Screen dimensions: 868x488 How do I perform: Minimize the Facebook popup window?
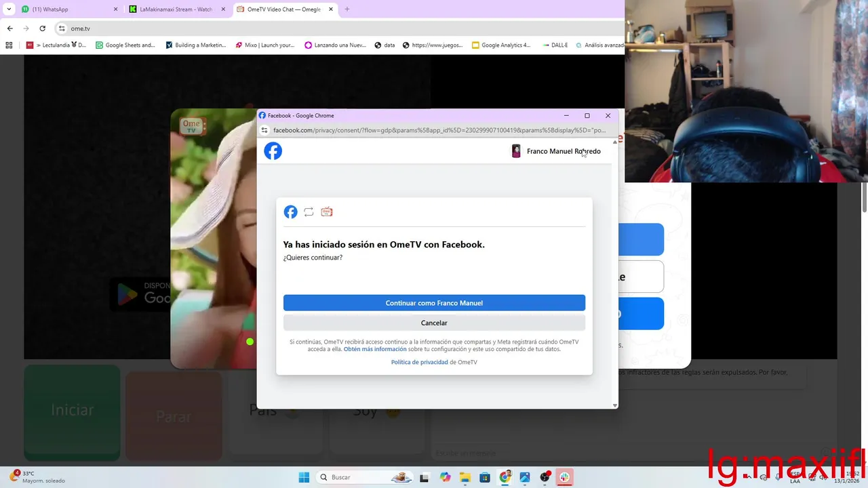click(567, 116)
